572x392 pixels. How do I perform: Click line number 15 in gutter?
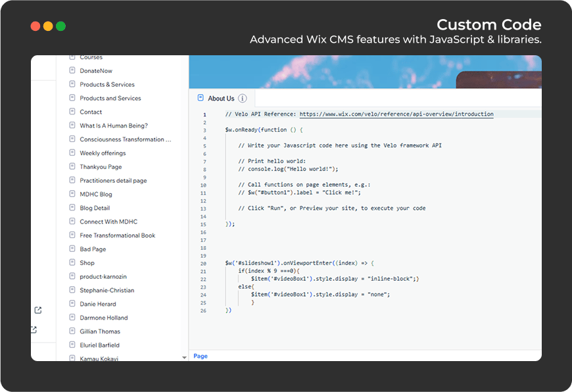(203, 224)
